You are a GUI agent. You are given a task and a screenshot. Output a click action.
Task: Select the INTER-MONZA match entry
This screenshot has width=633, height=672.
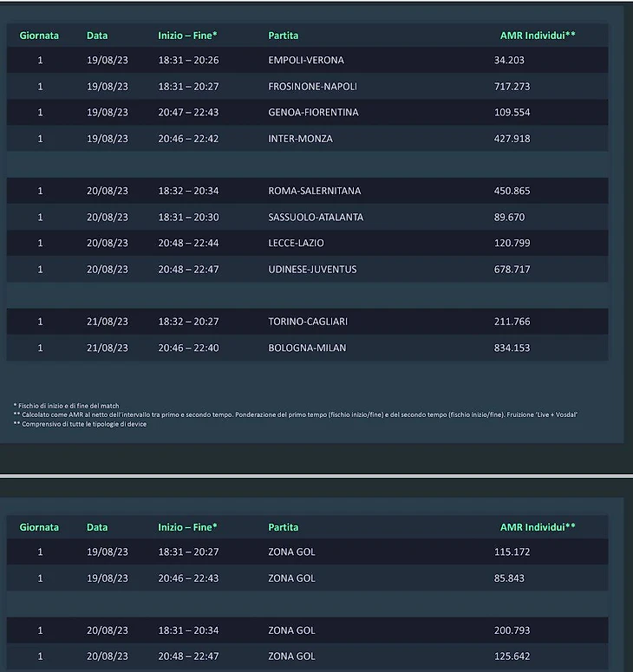click(x=300, y=139)
